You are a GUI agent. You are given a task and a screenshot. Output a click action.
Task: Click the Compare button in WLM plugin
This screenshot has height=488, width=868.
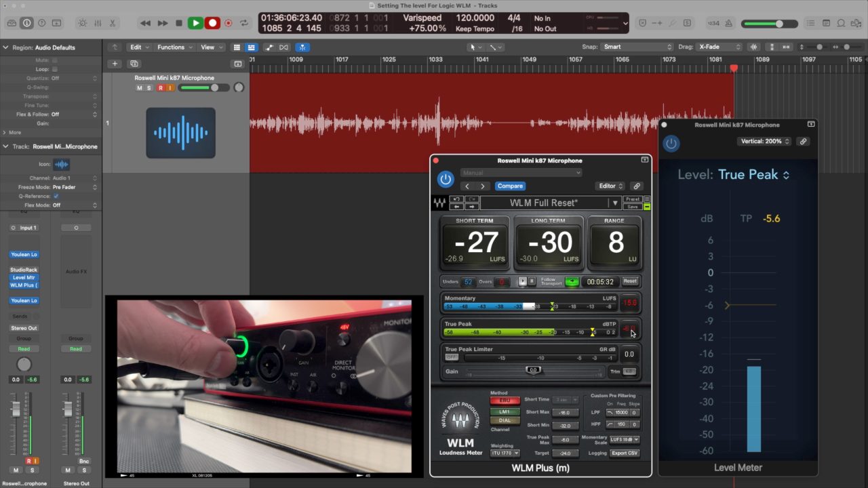[x=510, y=186]
